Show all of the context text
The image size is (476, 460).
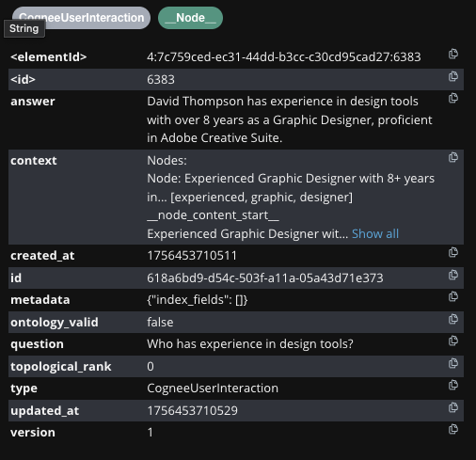click(375, 234)
